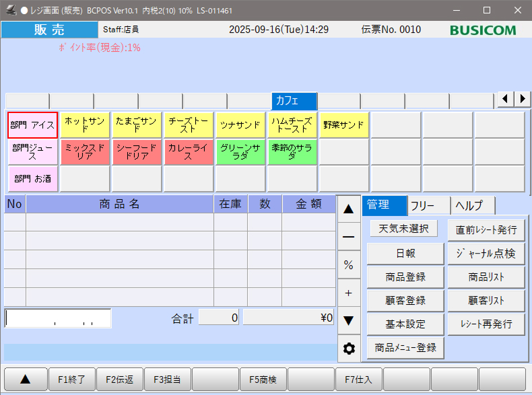
Task: Click the percent discount icon
Action: pos(348,265)
